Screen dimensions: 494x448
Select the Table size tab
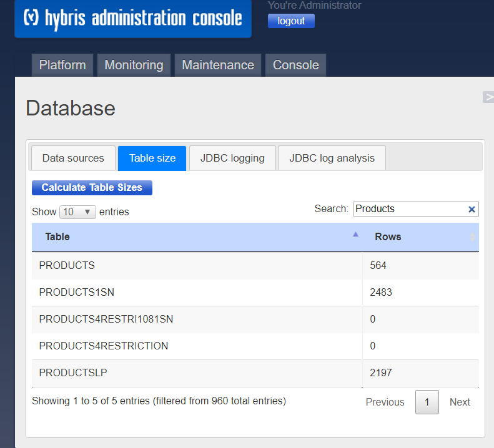click(x=152, y=158)
